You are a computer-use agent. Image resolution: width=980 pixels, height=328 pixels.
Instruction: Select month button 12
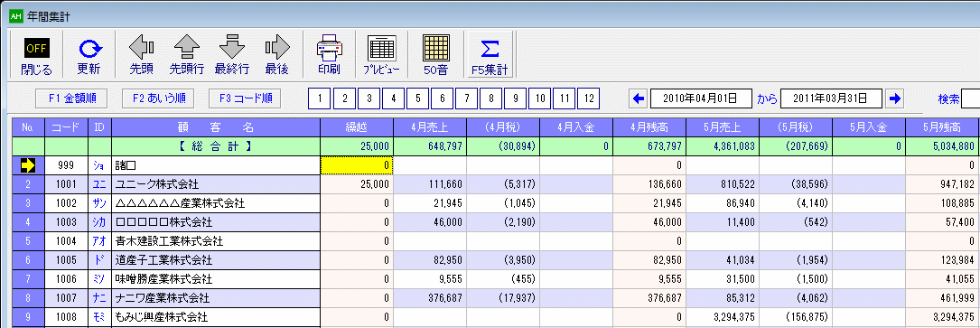(x=588, y=98)
